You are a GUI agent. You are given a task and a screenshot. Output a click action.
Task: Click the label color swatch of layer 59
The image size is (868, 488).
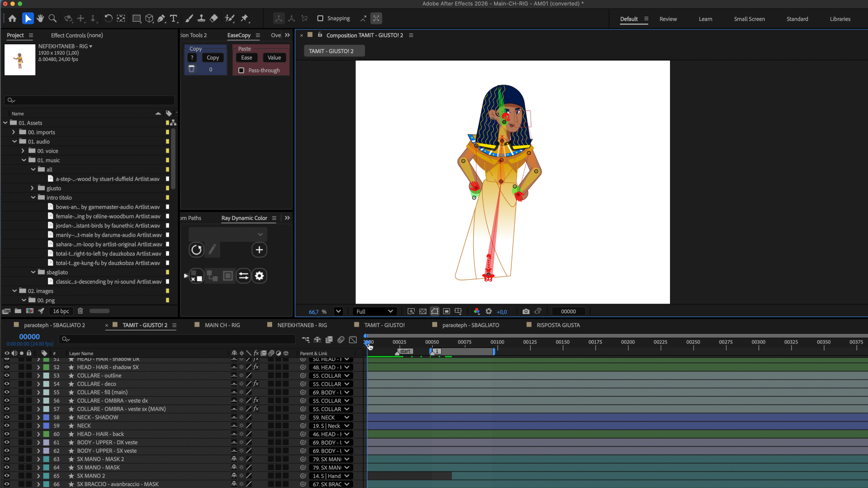click(x=46, y=426)
